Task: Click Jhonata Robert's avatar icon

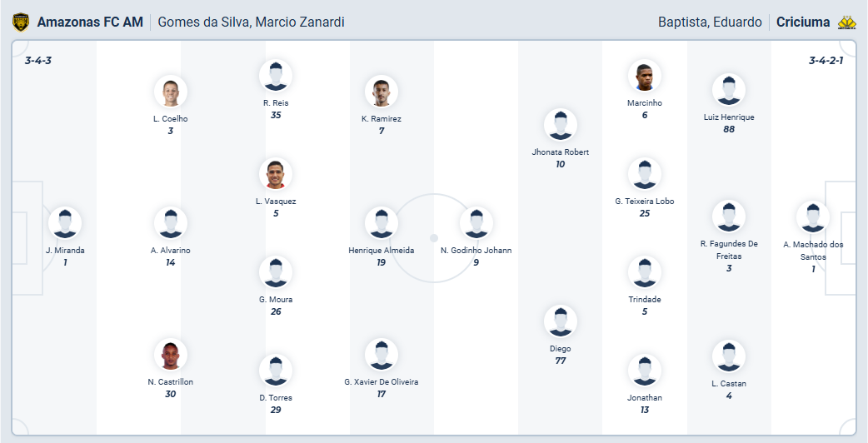Action: (x=560, y=125)
